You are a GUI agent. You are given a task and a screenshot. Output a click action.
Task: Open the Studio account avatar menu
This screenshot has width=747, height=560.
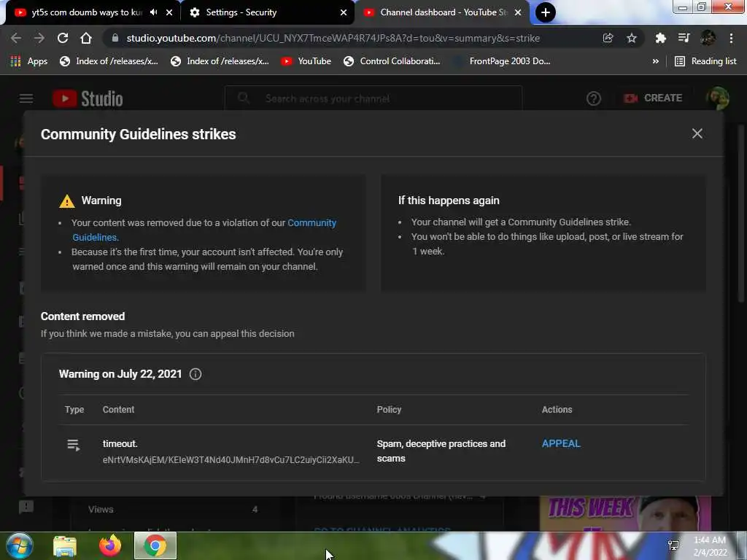[718, 98]
